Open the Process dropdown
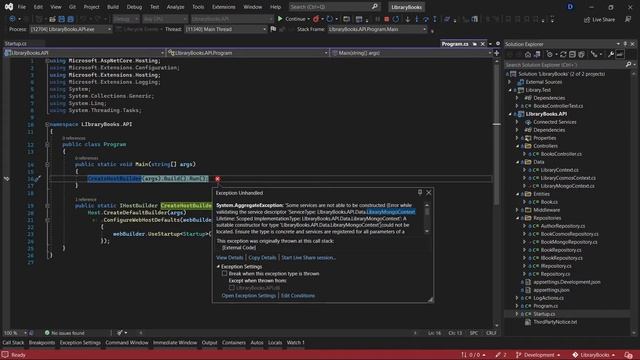 click(x=71, y=29)
